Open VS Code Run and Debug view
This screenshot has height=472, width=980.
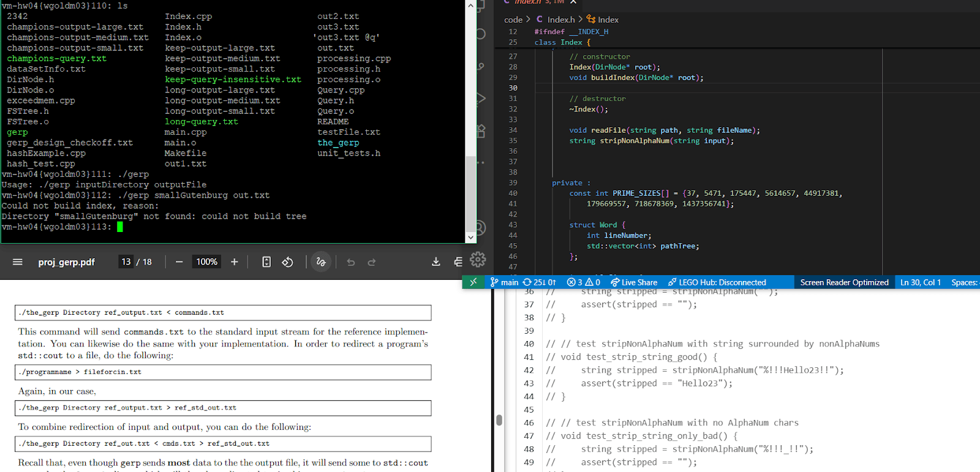tap(481, 98)
